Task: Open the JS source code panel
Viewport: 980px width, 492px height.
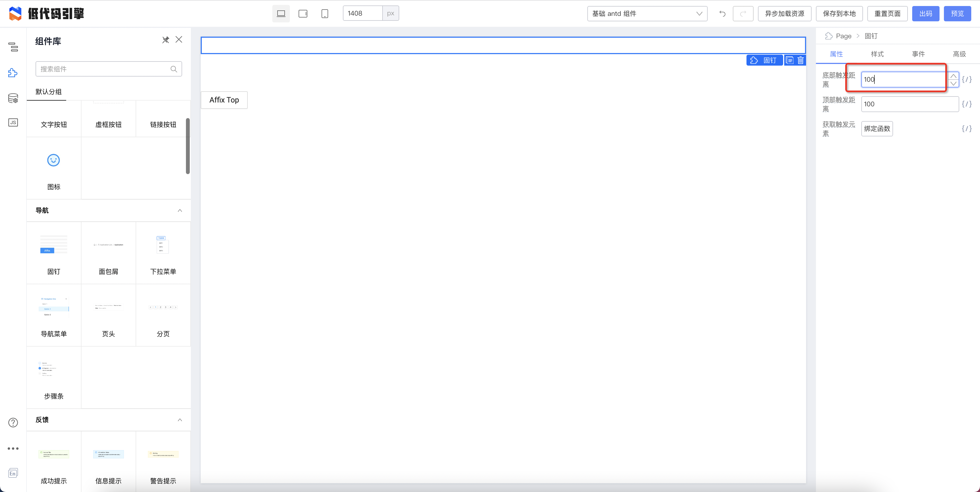Action: (13, 122)
